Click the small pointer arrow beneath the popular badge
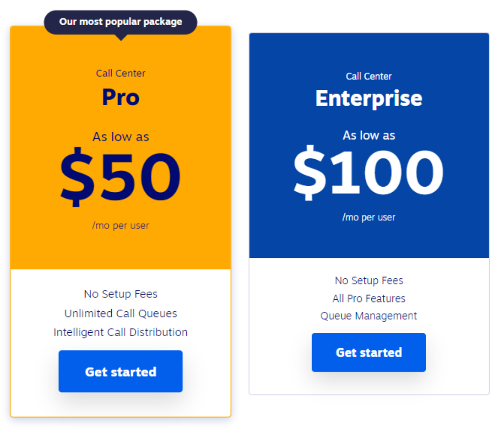 121,37
